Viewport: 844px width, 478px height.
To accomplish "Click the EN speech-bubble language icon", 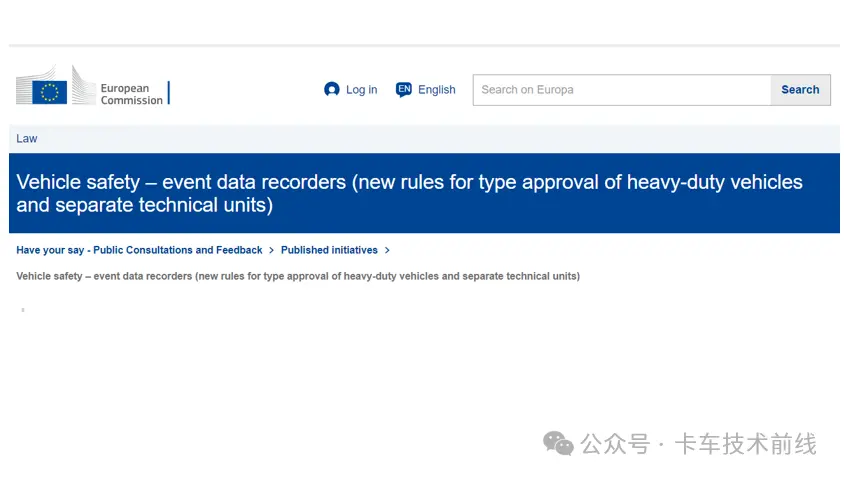I will point(404,89).
